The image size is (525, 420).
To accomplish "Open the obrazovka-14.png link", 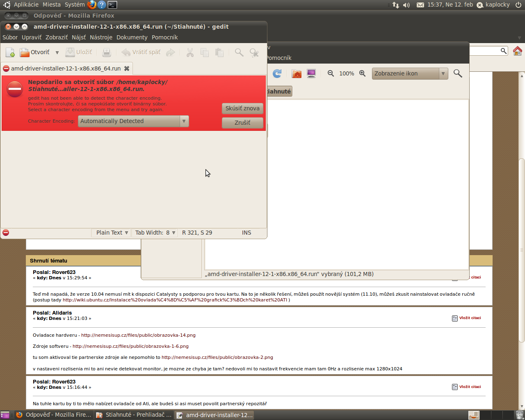I will point(138,335).
